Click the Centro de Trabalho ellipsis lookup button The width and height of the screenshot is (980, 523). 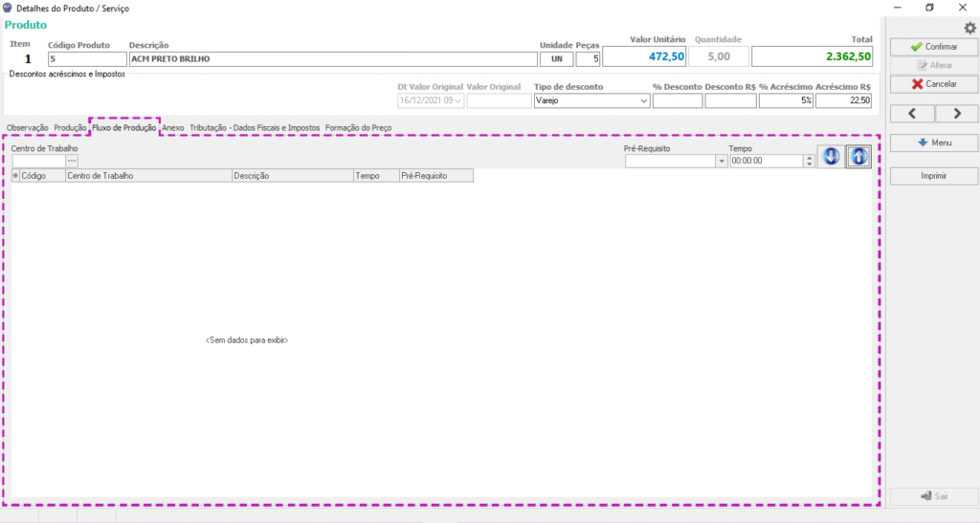tap(72, 161)
